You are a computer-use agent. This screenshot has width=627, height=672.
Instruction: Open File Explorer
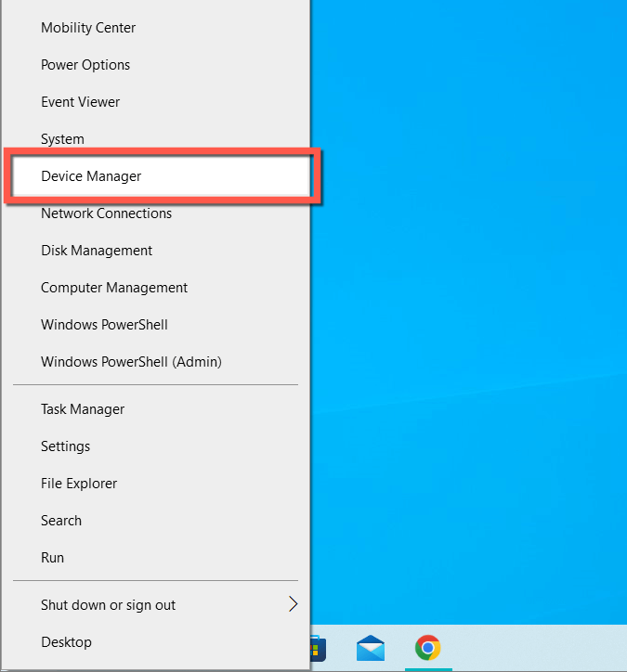click(156, 484)
